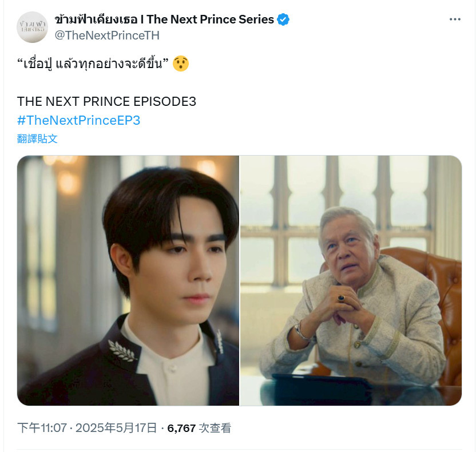The width and height of the screenshot is (476, 452).
Task: Click the 2025年5月17日 post date
Action: pos(116,428)
